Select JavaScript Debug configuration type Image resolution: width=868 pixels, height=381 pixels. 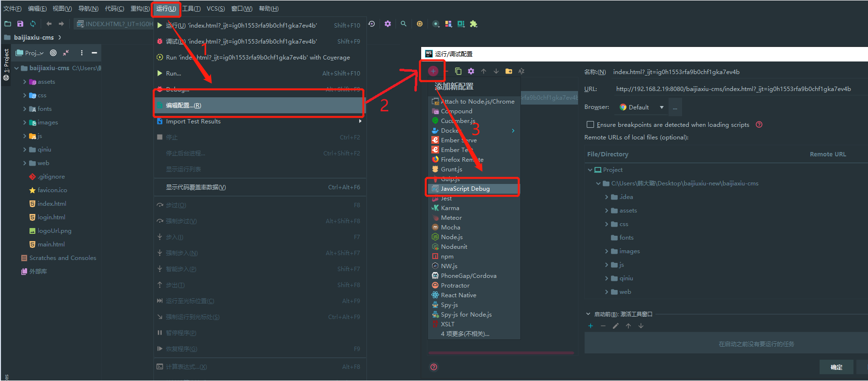pyautogui.click(x=473, y=189)
